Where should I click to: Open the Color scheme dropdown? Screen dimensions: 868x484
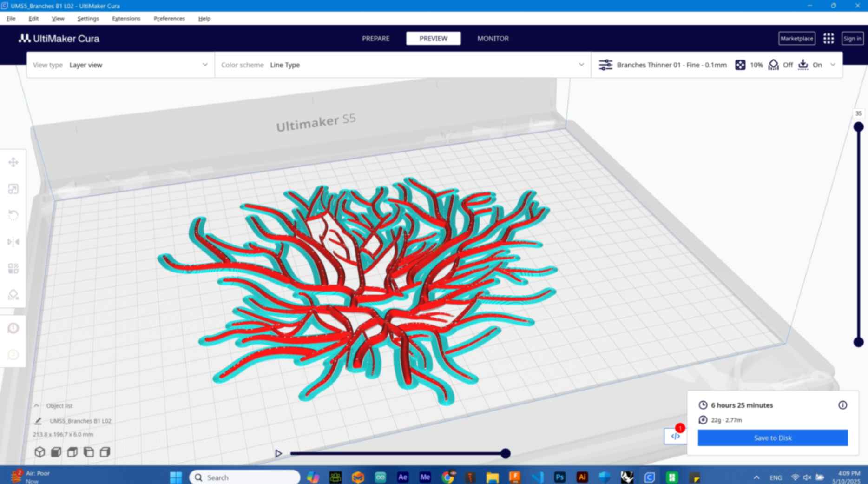(x=403, y=65)
